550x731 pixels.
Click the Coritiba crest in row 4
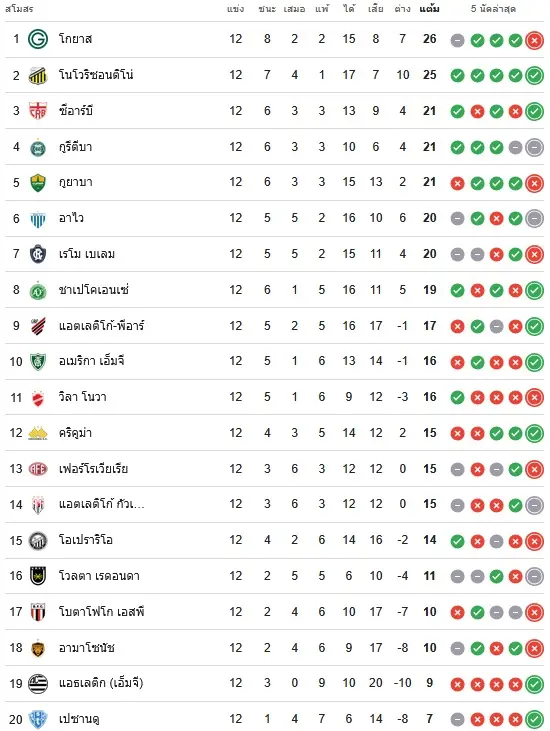[38, 147]
